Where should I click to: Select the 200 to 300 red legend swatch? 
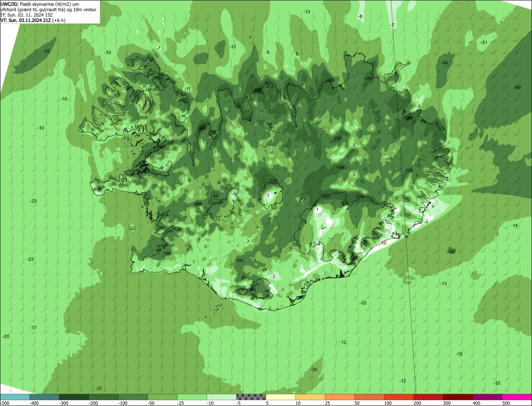(x=428, y=397)
